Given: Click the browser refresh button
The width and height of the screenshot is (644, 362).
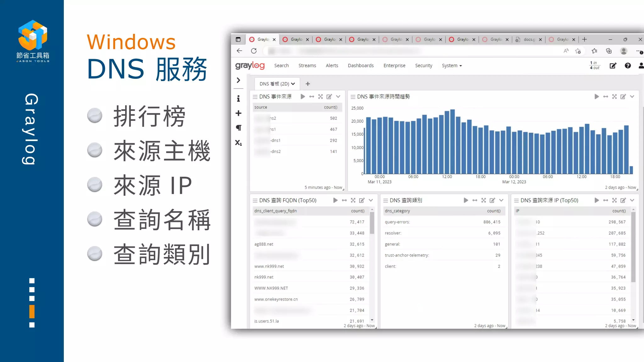Looking at the screenshot, I should click(x=254, y=51).
